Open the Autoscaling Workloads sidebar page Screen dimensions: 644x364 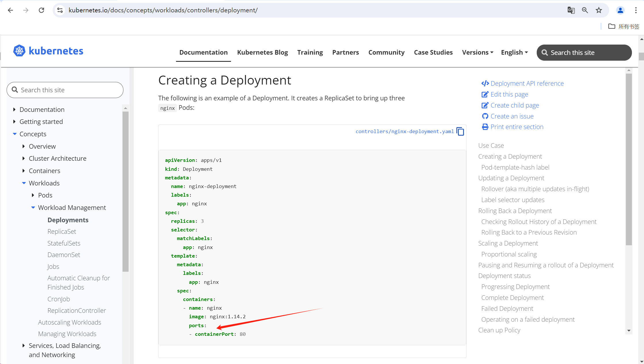point(70,322)
